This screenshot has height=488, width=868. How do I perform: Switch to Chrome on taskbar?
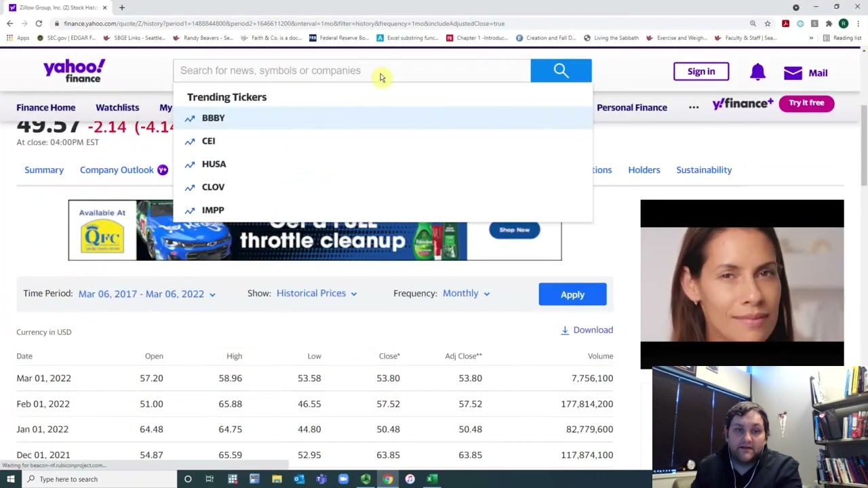(x=387, y=479)
